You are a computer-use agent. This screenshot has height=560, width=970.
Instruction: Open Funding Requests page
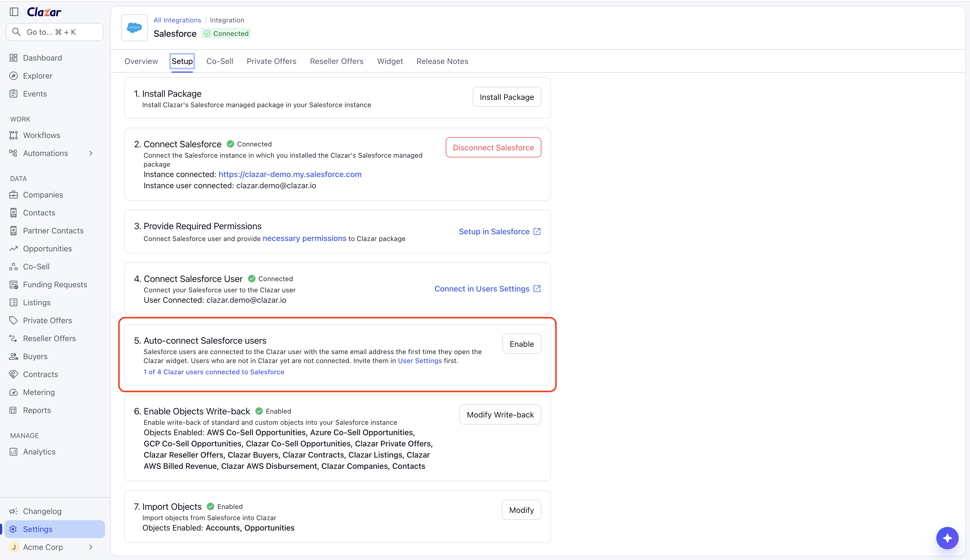55,284
